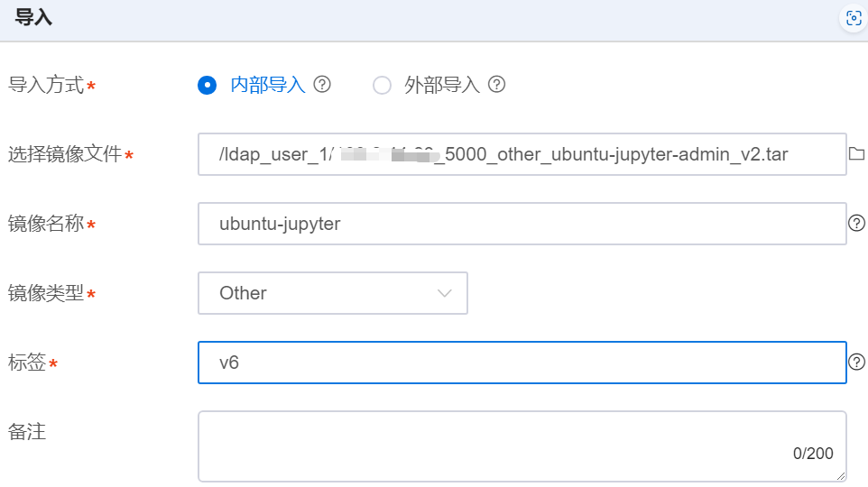
Task: Open the folder browser for 选择镜像文件
Action: (x=857, y=154)
